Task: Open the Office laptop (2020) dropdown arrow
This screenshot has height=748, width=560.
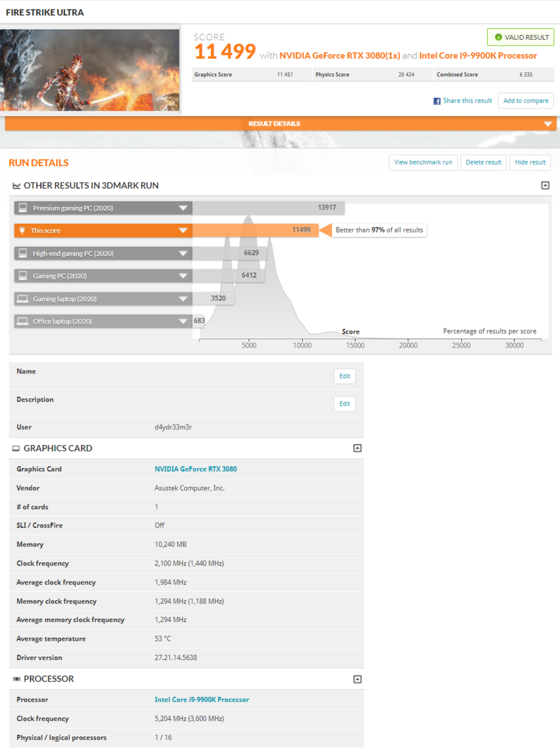Action: [183, 322]
